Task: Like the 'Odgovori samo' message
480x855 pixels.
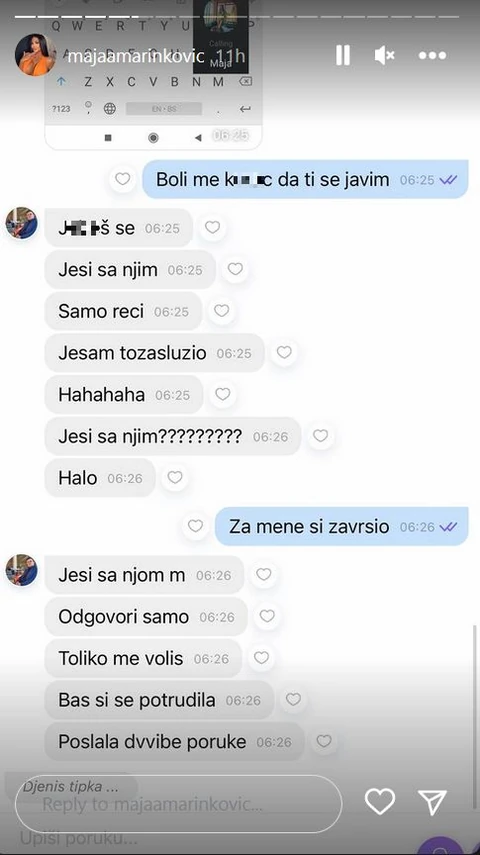Action: pos(267,616)
